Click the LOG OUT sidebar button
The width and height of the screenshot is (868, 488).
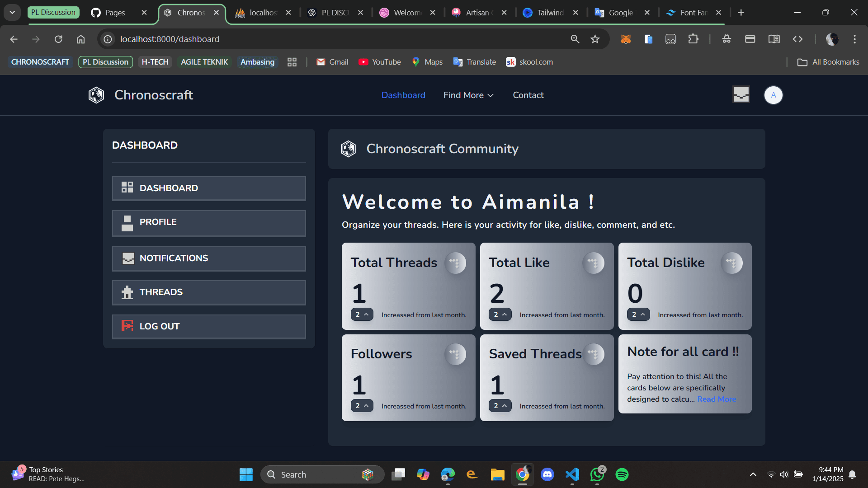pyautogui.click(x=209, y=326)
